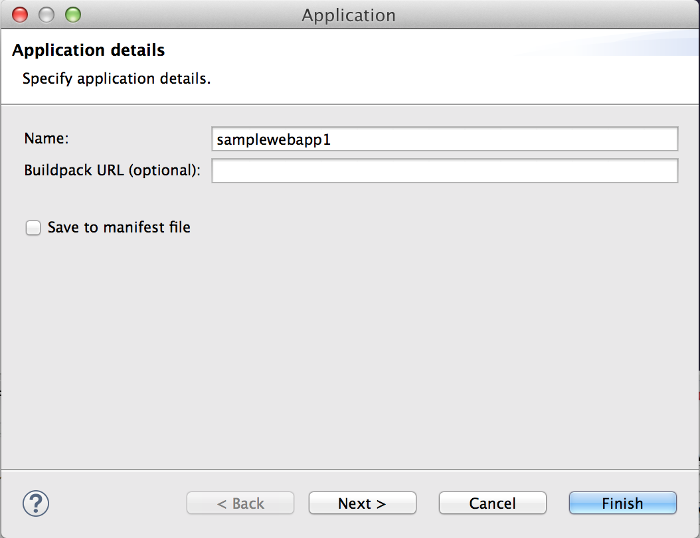Click the 'Application' window title bar text
Screen dimensions: 700x538
348,15
